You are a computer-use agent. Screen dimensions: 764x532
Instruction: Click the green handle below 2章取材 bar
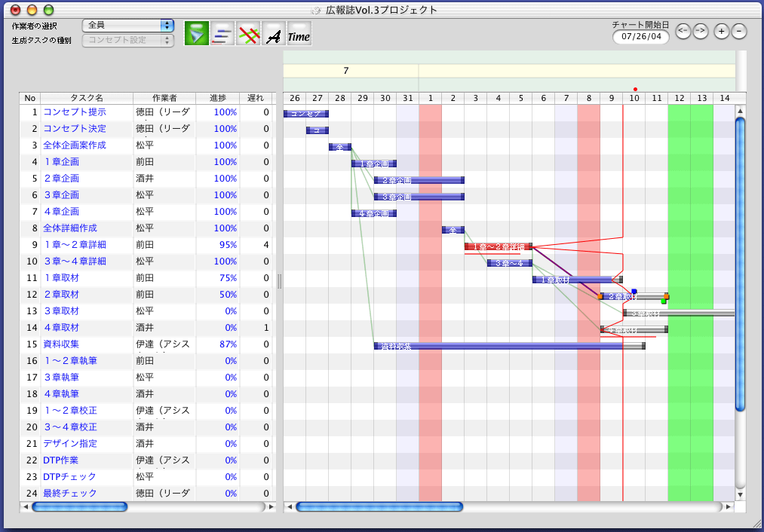(663, 301)
